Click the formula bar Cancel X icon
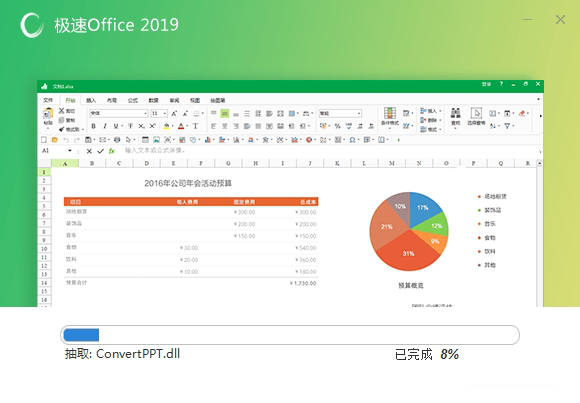This screenshot has width=580, height=403. [x=89, y=151]
